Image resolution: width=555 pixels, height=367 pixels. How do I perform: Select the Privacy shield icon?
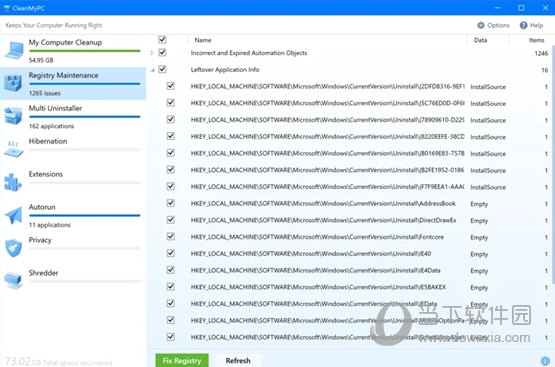[x=13, y=248]
